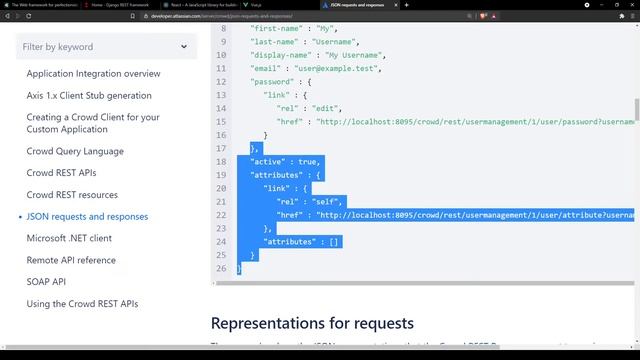
Task: Select JSON requests and responses sidebar link
Action: pos(87,216)
